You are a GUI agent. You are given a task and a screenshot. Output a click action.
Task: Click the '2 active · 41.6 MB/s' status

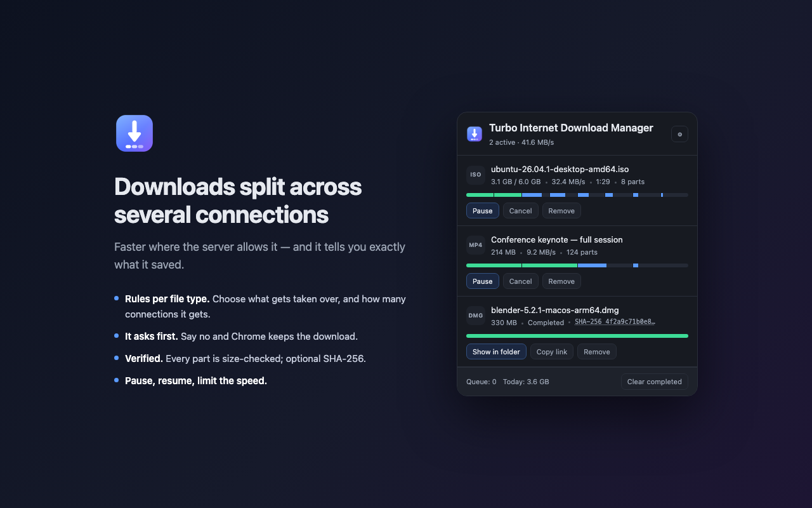click(521, 142)
